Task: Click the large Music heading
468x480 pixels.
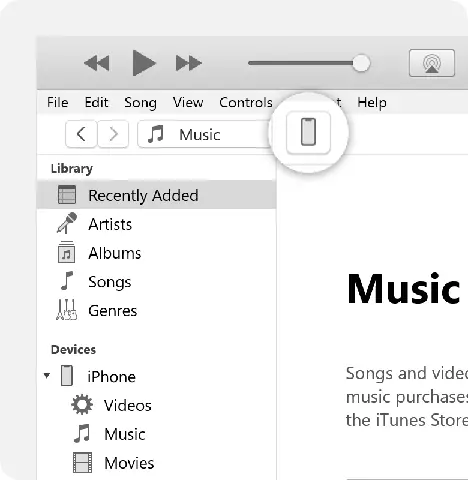Action: (x=403, y=288)
